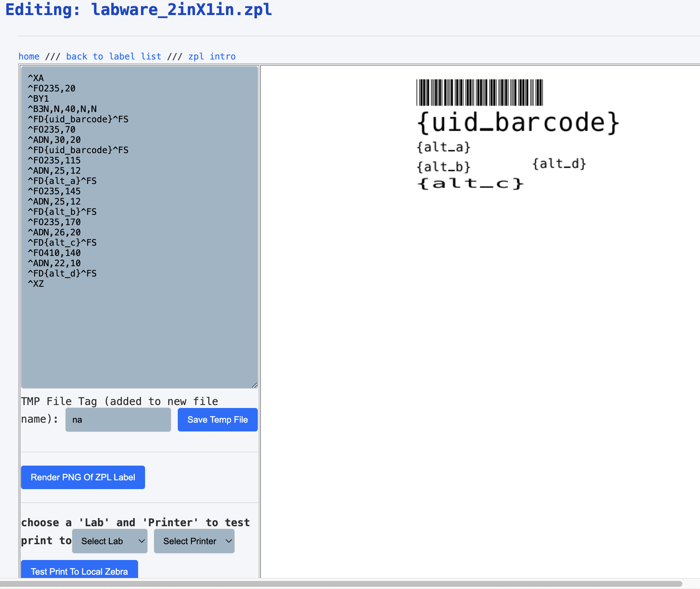Click the ^XZ closing line in the editor
700x589 pixels.
(36, 284)
